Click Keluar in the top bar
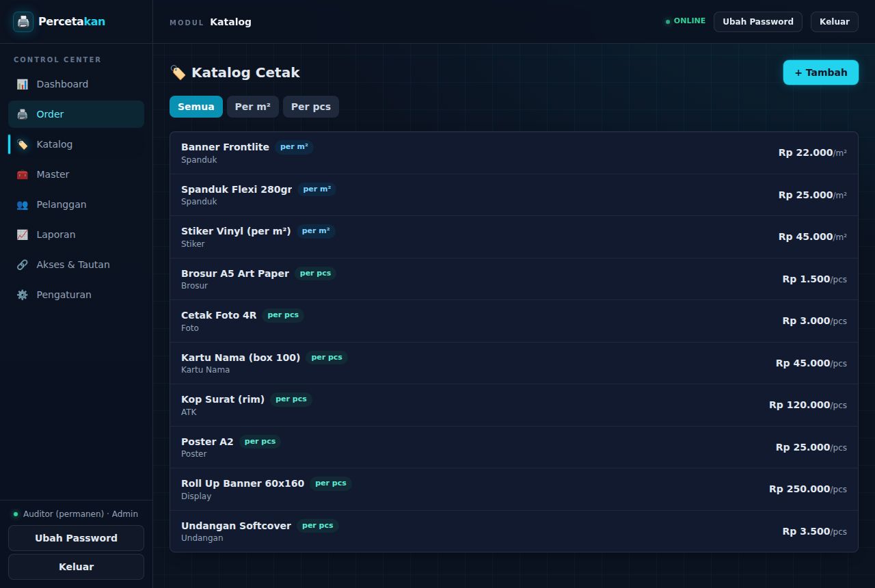 click(835, 21)
